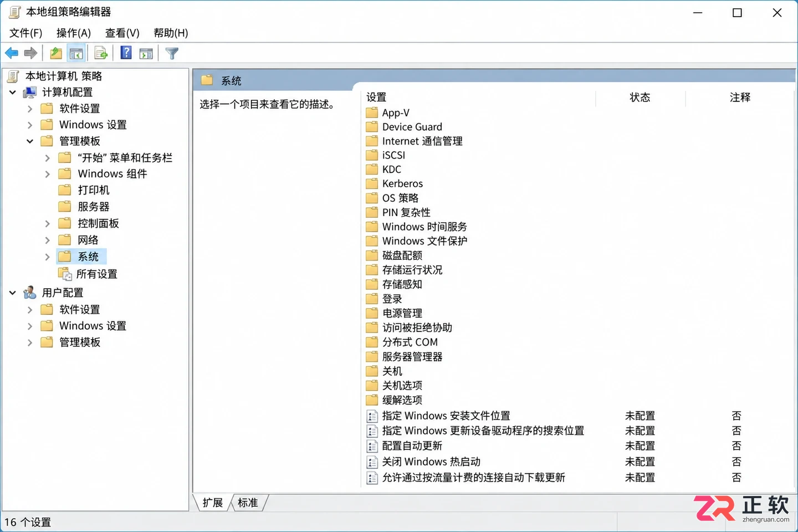Go back using the blue back arrow

12,53
